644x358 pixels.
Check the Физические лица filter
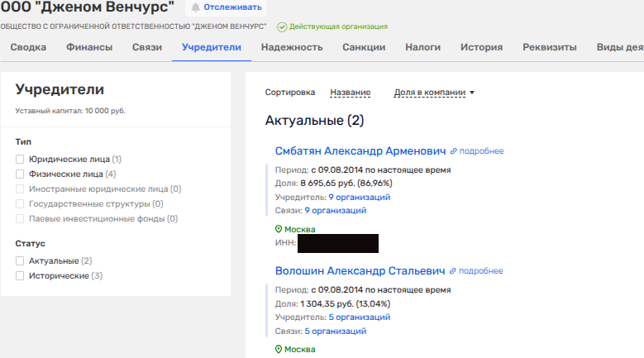pos(21,174)
